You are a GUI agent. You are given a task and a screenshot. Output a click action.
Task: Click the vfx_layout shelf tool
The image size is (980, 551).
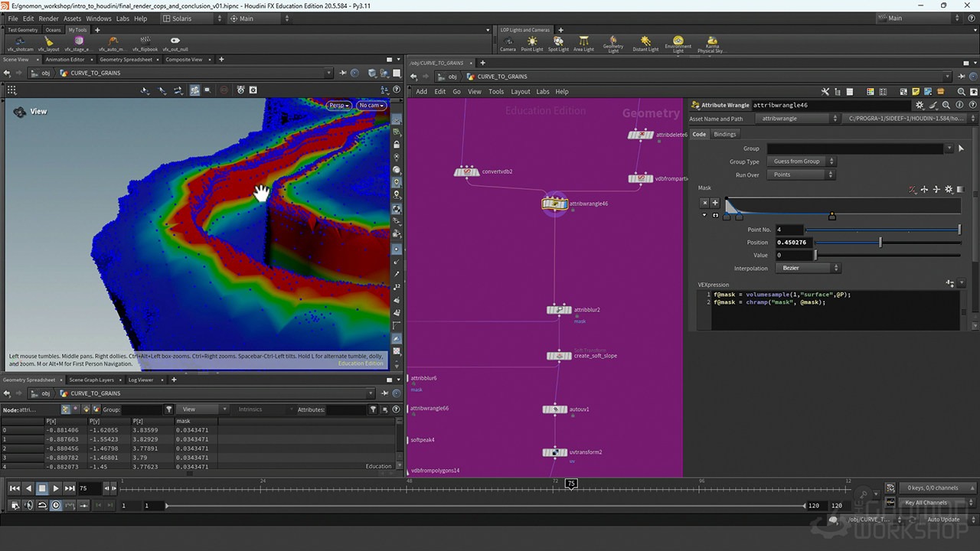click(x=48, y=41)
